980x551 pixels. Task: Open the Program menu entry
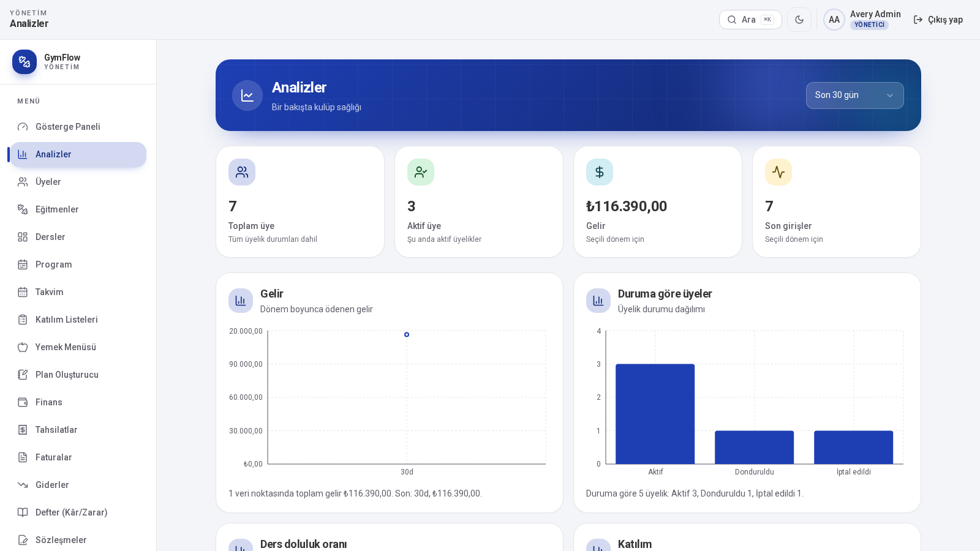coord(78,264)
